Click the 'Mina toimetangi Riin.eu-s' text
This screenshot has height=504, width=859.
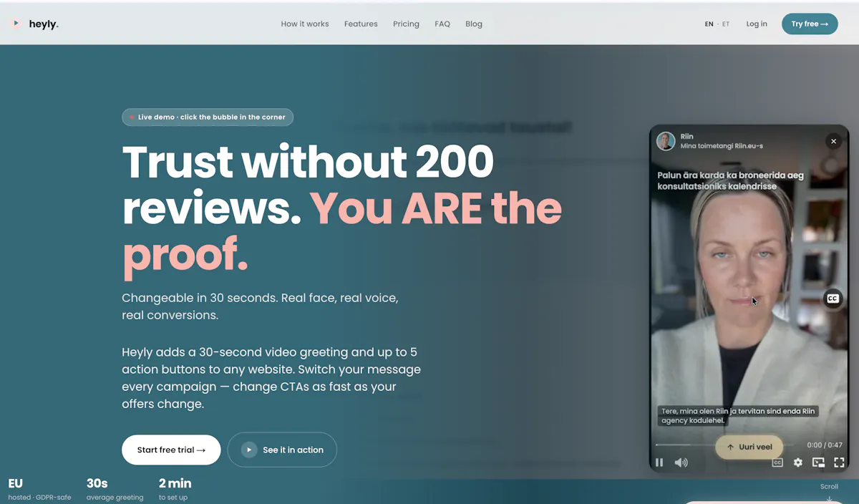[722, 146]
